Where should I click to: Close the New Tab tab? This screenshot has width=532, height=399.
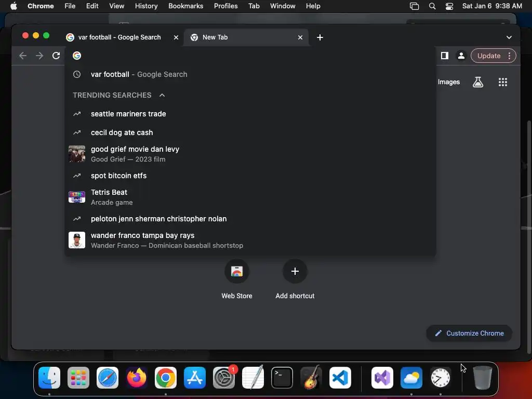(x=300, y=37)
